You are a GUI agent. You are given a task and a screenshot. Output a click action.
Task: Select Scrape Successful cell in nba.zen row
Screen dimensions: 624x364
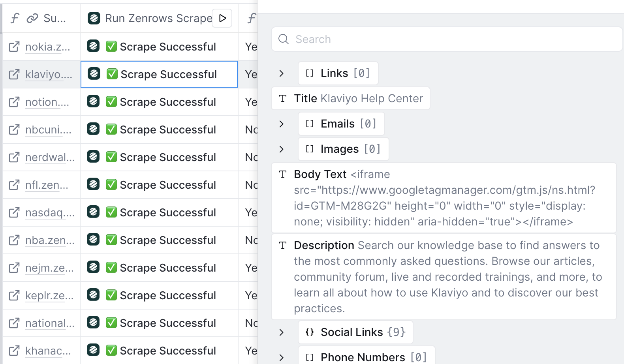[159, 240]
